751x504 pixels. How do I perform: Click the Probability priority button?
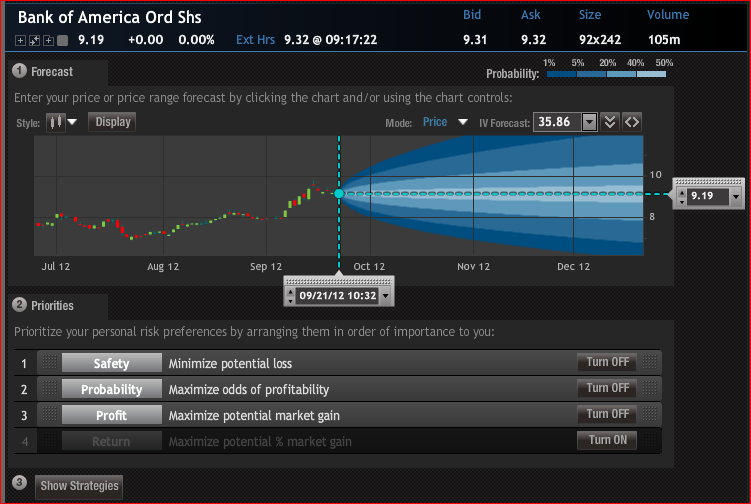pos(112,389)
